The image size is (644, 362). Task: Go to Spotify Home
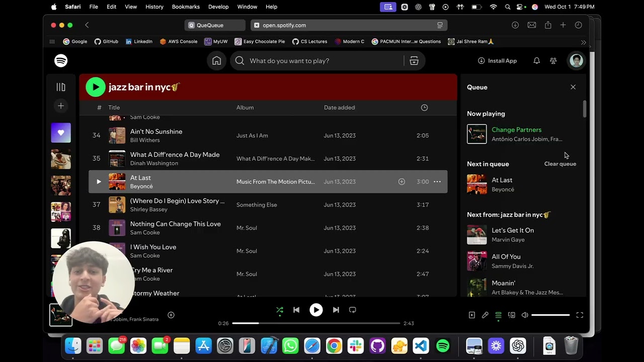click(216, 61)
